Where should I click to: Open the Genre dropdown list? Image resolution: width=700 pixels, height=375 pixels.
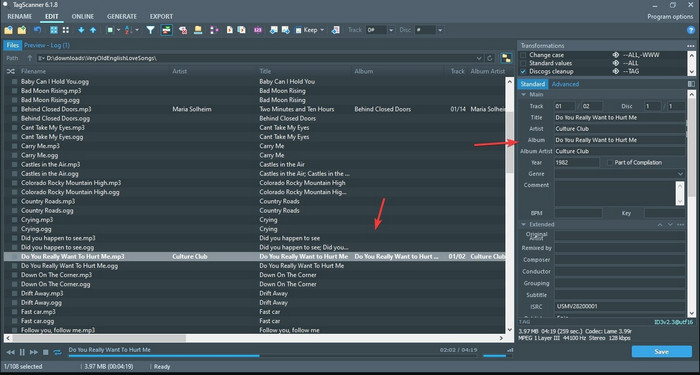pos(680,174)
